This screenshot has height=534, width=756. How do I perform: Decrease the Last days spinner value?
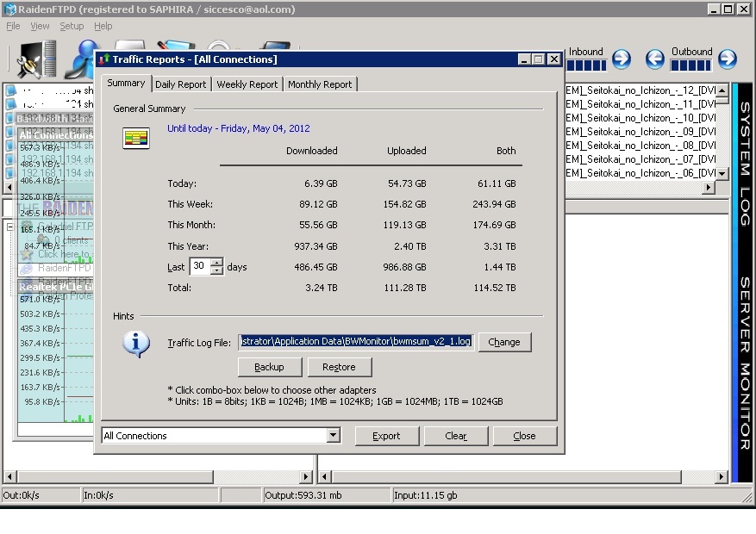coord(216,270)
